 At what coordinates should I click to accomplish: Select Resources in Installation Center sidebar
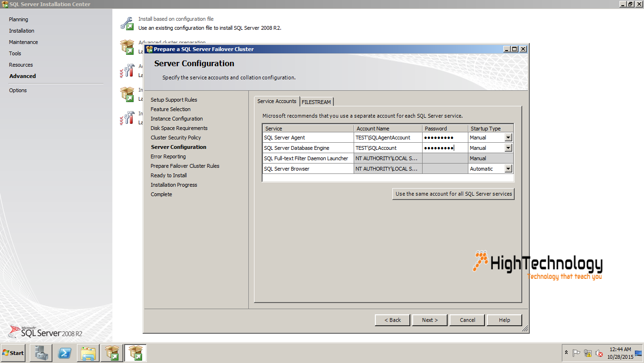click(21, 65)
